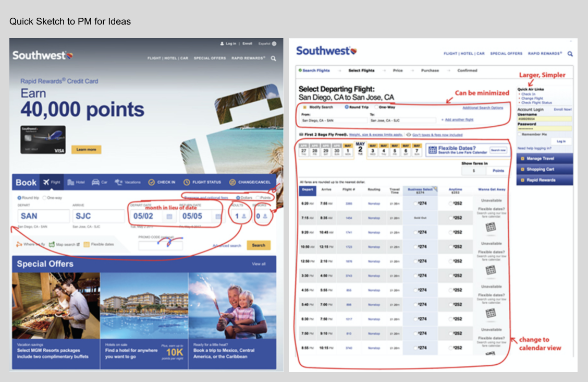
Task: Click the Learn more button
Action: tap(86, 149)
